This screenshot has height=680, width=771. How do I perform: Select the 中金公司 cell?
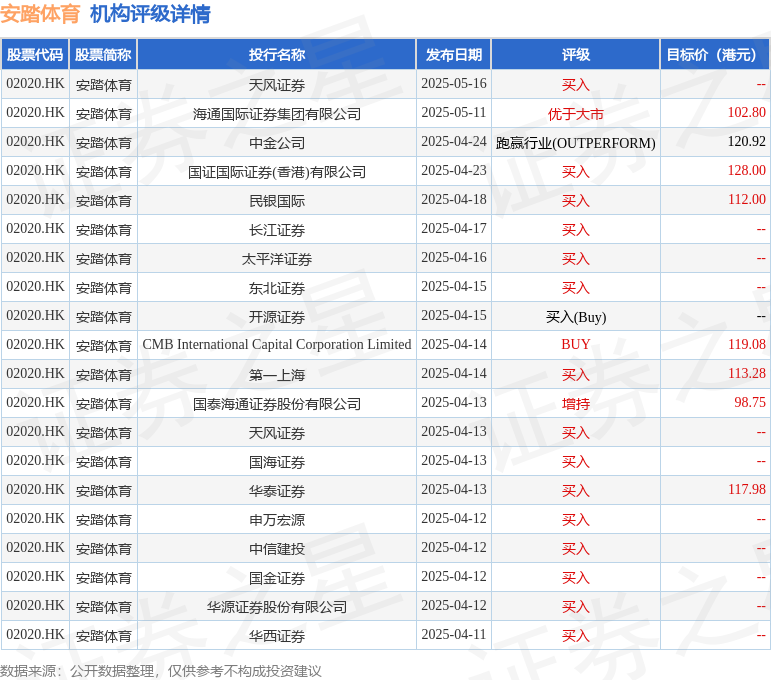point(277,143)
